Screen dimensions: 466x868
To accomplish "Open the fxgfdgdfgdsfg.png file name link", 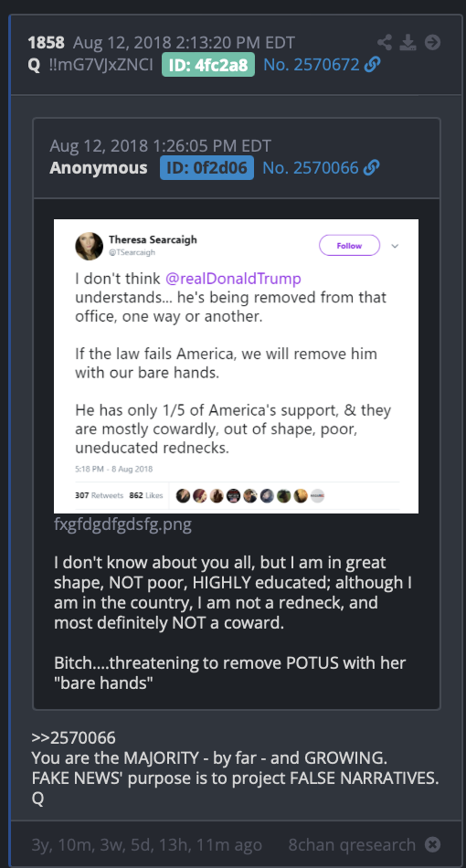I will (x=122, y=524).
